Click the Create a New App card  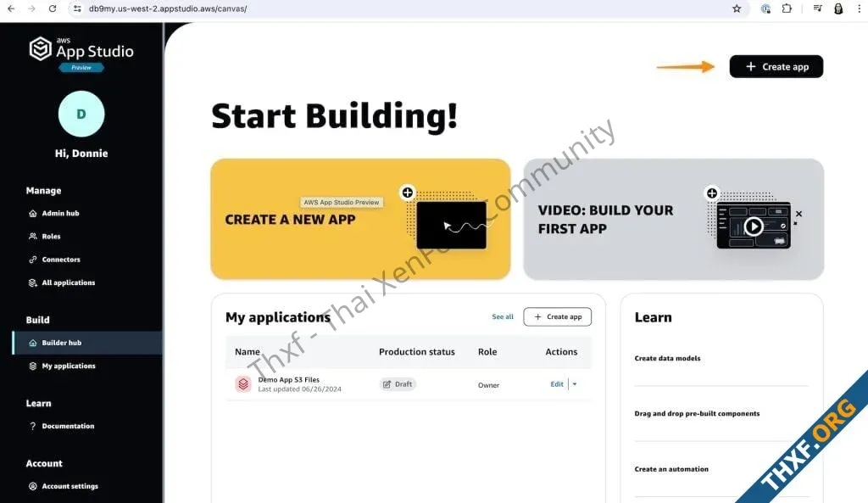(x=360, y=220)
